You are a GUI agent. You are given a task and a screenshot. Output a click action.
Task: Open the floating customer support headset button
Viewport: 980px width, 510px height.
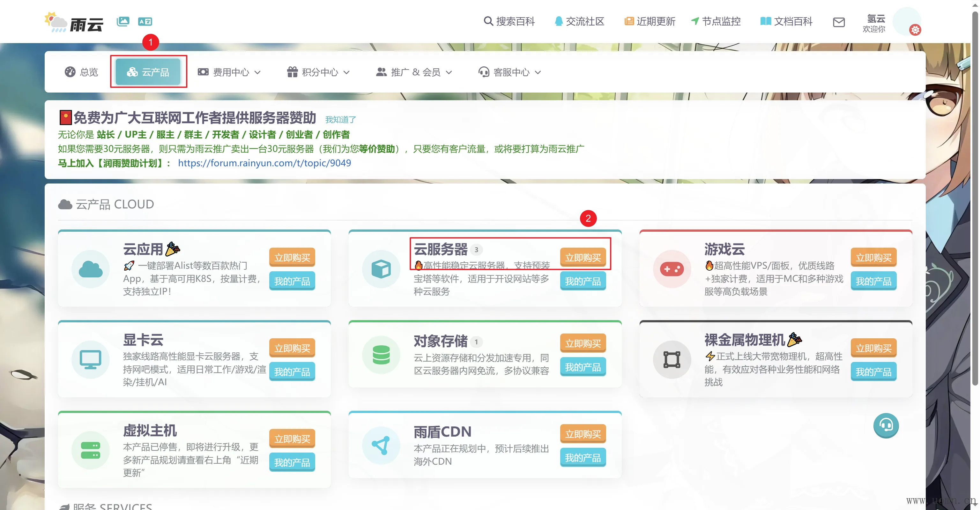click(x=886, y=425)
